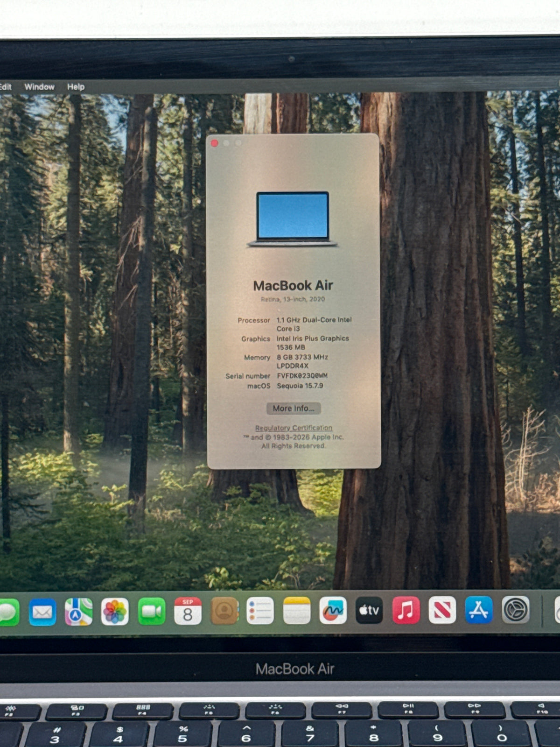Click the serial number FVFDK023Q0WM
The image size is (560, 747).
coord(302,376)
